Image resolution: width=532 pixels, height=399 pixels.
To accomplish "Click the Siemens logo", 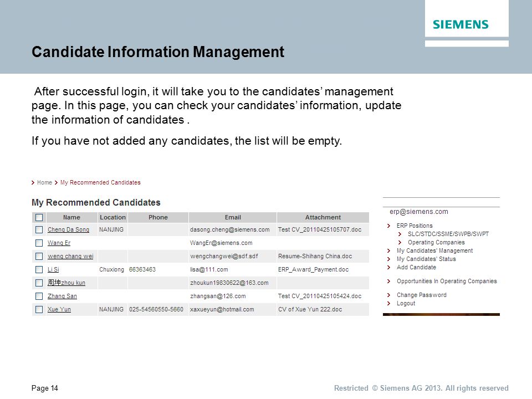I will [461, 24].
